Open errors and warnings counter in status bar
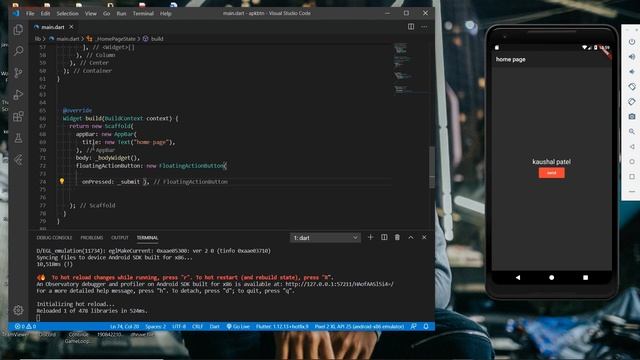 (x=25, y=327)
